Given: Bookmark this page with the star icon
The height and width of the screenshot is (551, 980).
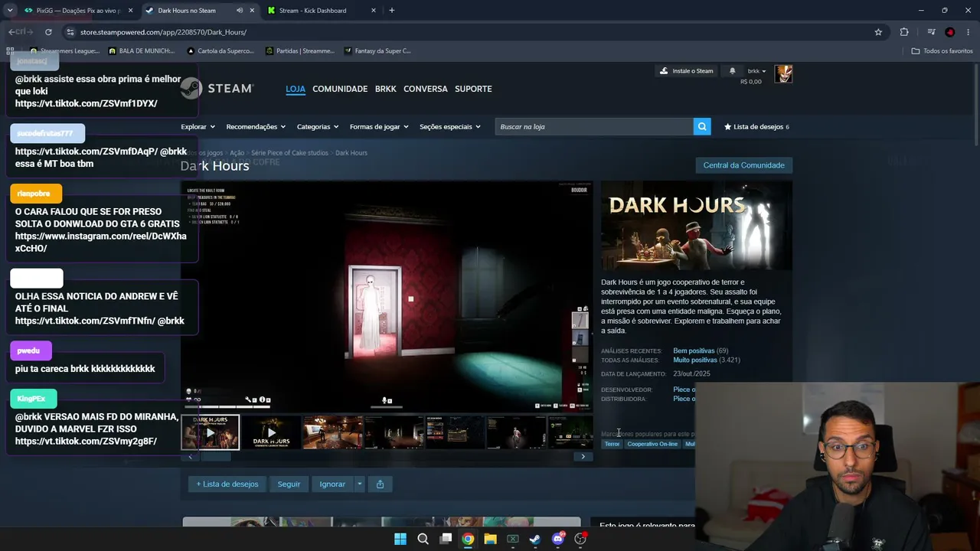Looking at the screenshot, I should (x=878, y=32).
